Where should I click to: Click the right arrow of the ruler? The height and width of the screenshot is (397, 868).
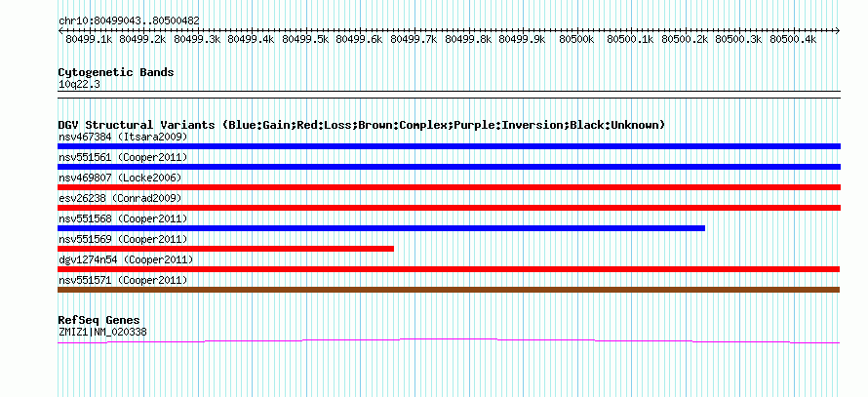tap(838, 30)
